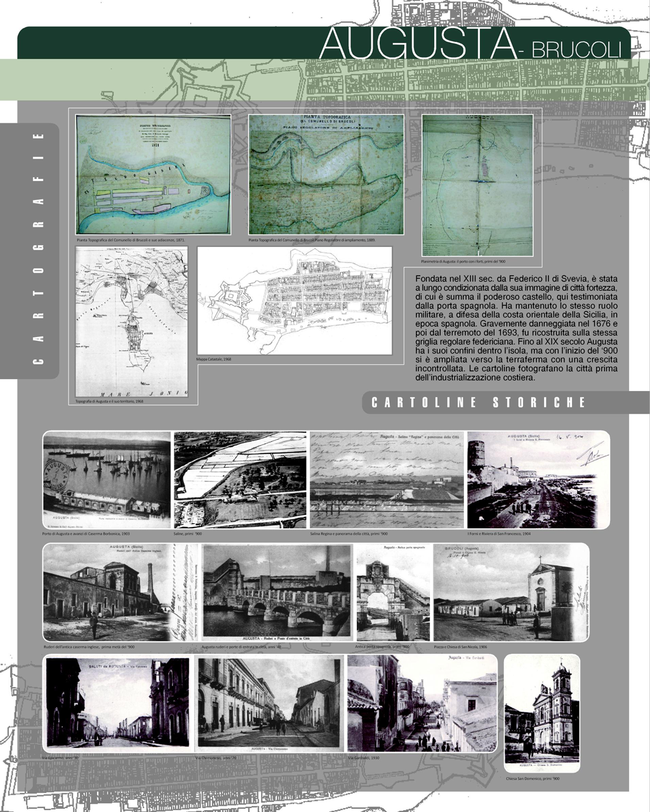The image size is (650, 812).
Task: Select the Antica porta spagnola postcard
Action: [x=393, y=593]
